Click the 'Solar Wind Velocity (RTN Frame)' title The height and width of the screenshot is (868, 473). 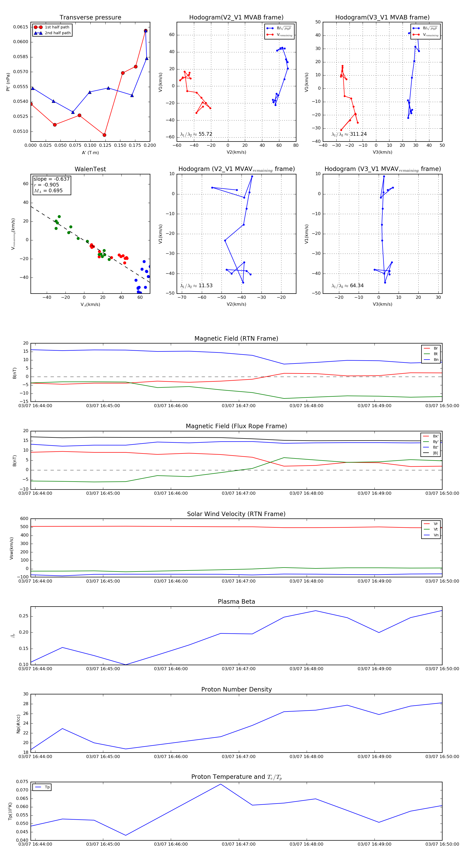236,514
